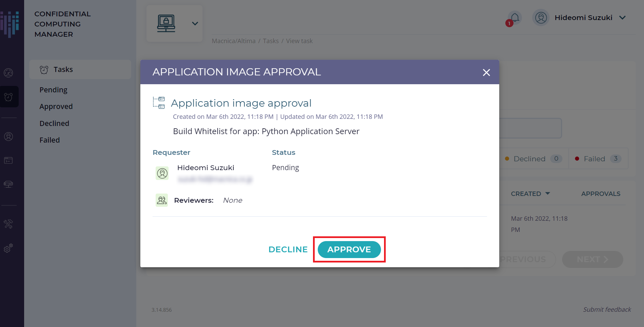Click the Pending status value
644x327 pixels.
[285, 168]
